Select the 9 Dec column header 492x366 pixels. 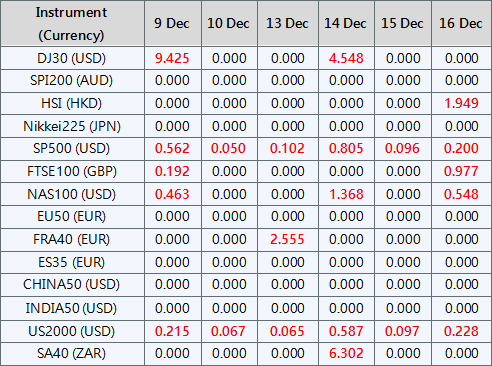point(172,23)
